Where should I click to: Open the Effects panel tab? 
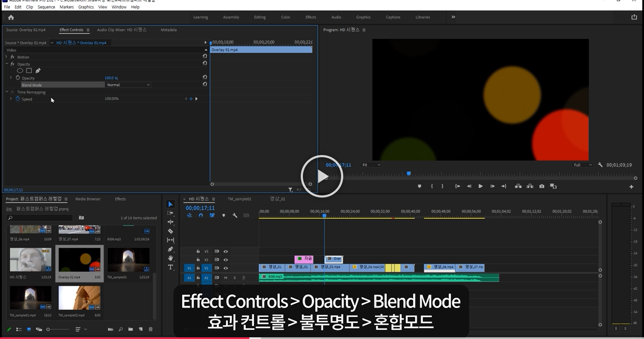(x=120, y=199)
